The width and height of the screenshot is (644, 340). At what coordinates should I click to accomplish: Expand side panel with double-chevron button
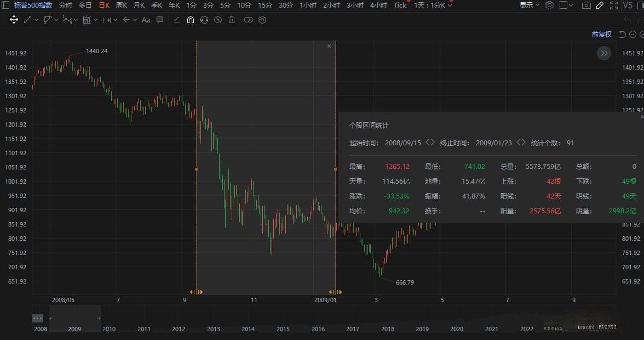[603, 53]
